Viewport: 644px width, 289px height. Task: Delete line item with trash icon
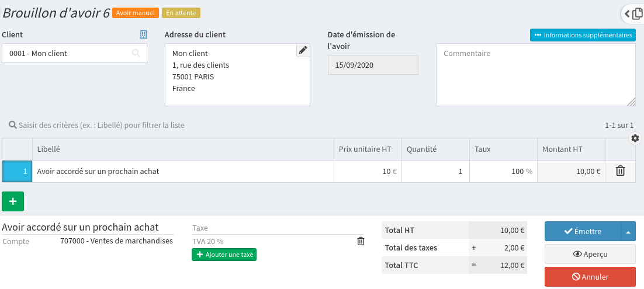pyautogui.click(x=620, y=171)
